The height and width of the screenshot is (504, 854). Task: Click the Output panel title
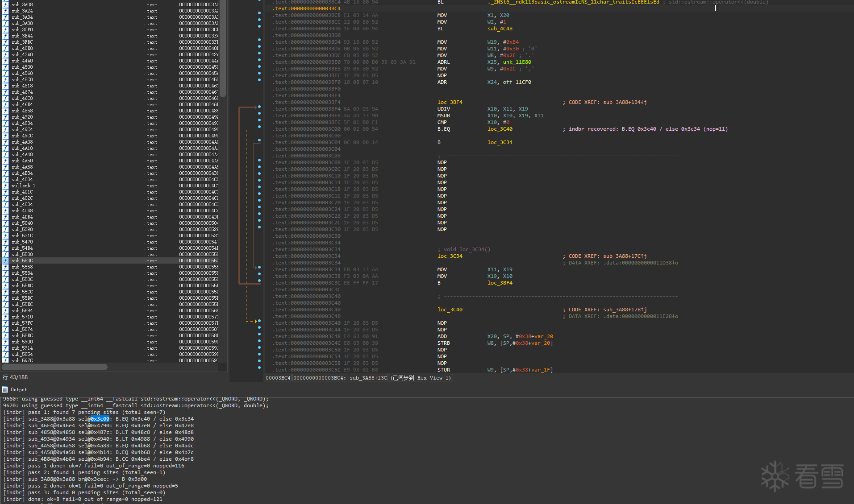(19, 389)
